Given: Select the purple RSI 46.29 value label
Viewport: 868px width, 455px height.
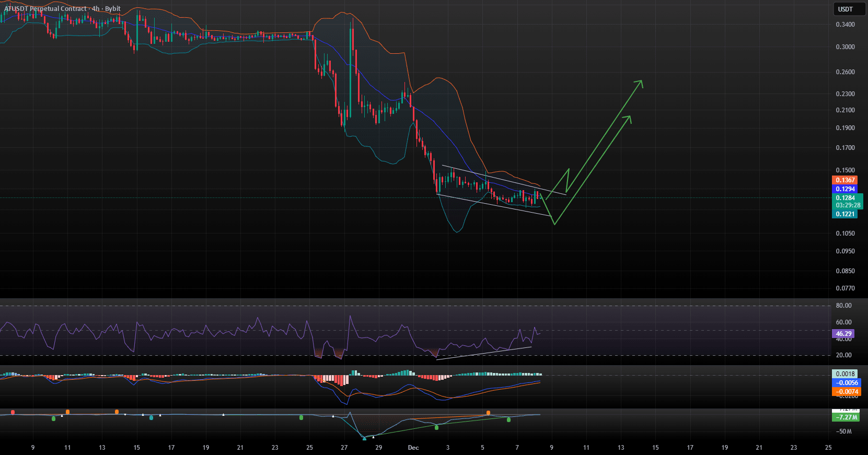Looking at the screenshot, I should click(843, 334).
